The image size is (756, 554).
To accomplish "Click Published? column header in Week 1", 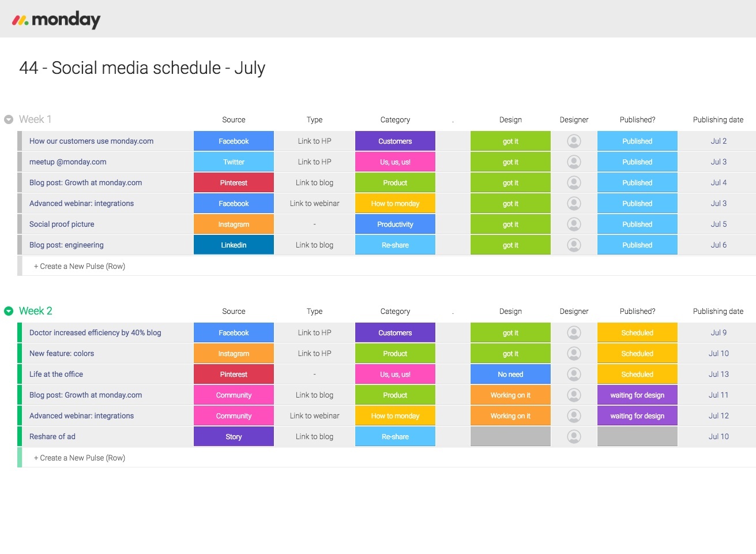I will pos(637,120).
